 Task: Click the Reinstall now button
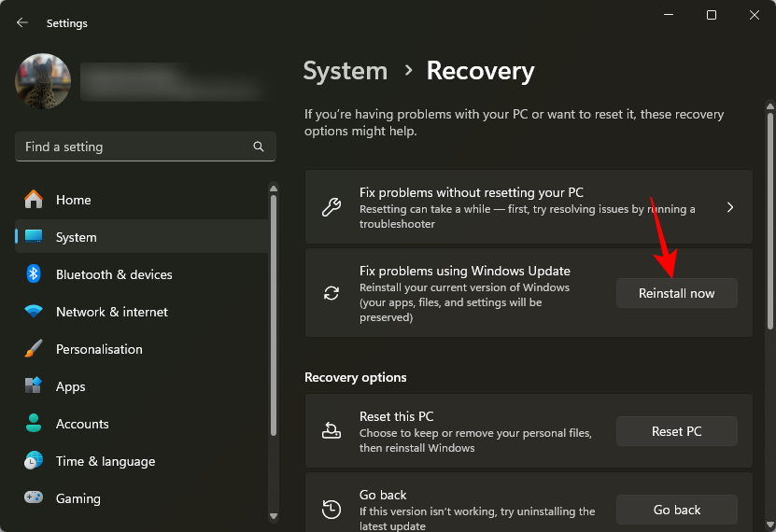click(x=676, y=293)
